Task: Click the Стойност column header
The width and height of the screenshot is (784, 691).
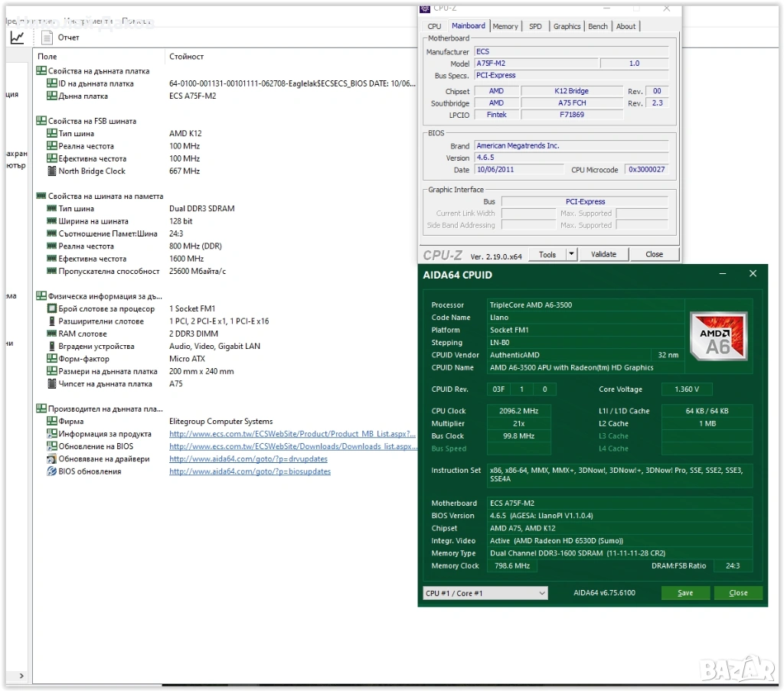Action: coord(186,57)
